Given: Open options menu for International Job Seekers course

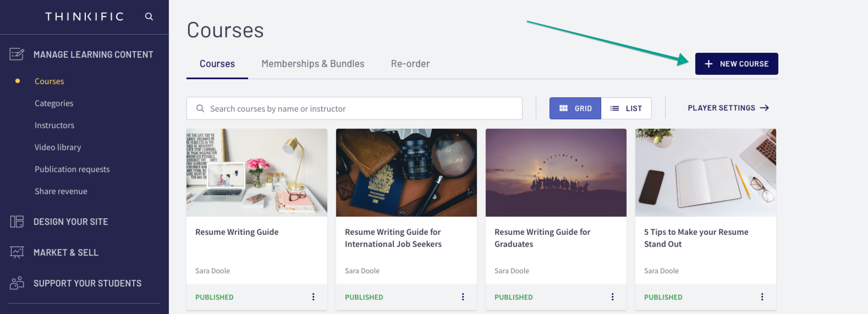Looking at the screenshot, I should pyautogui.click(x=463, y=297).
